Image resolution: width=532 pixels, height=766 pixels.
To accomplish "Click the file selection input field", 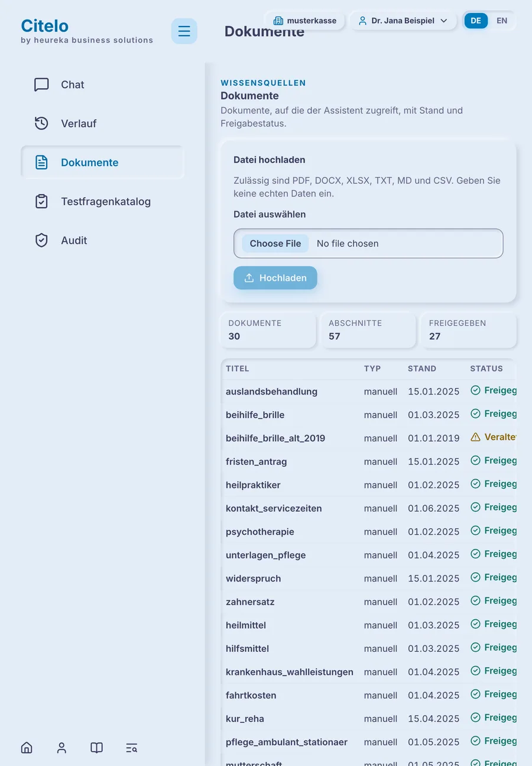I will click(368, 244).
